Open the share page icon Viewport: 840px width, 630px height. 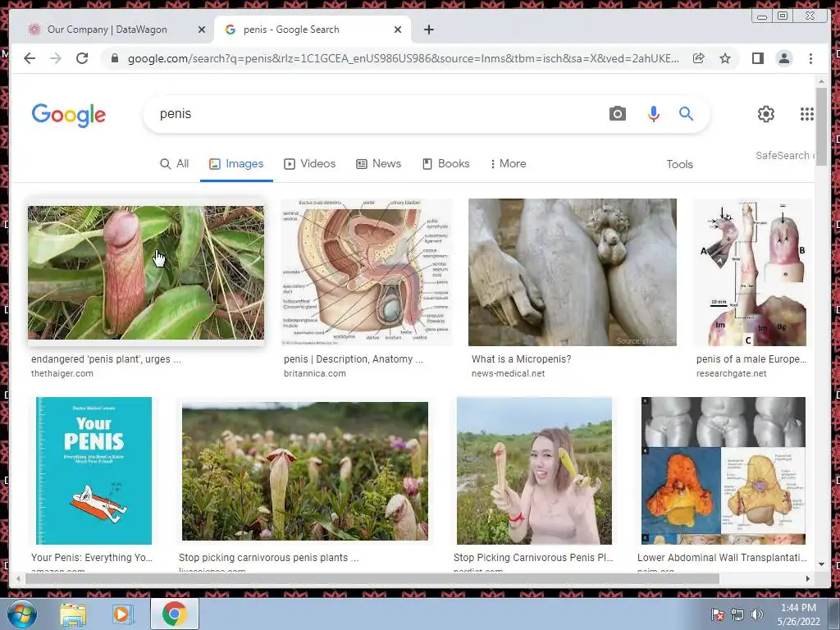(x=699, y=58)
